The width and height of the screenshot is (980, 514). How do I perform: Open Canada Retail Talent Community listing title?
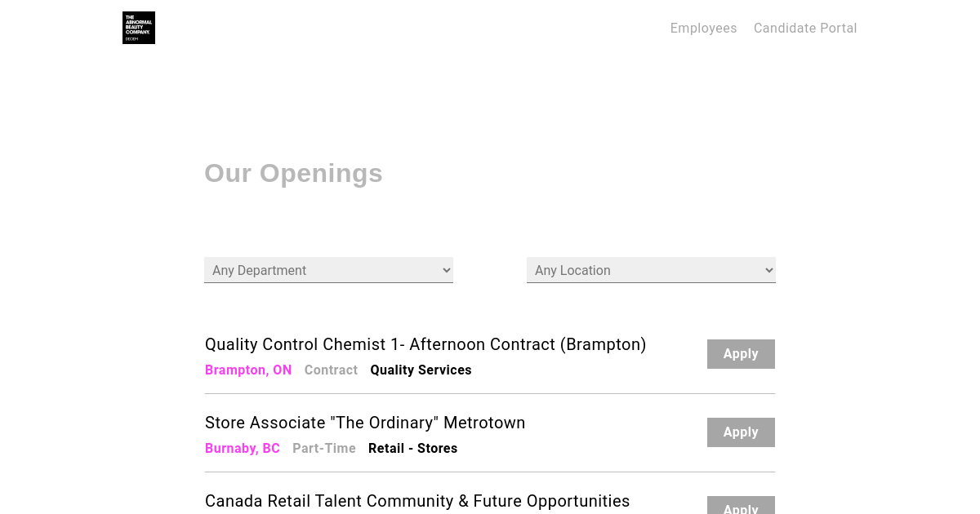pos(417,501)
